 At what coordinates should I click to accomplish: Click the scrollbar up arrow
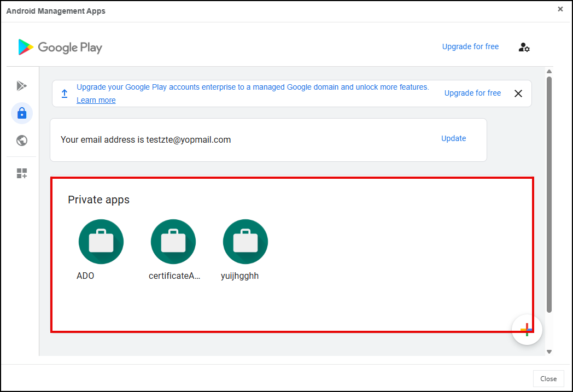tap(549, 72)
